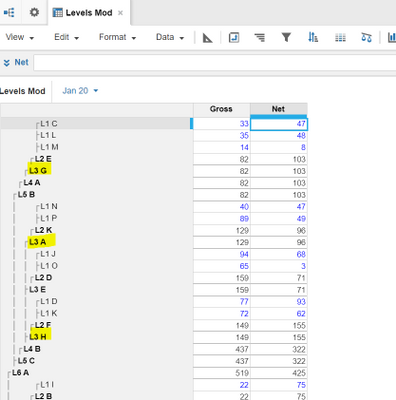Click the wrap text square icon
The height and width of the screenshot is (400, 396).
tap(234, 37)
